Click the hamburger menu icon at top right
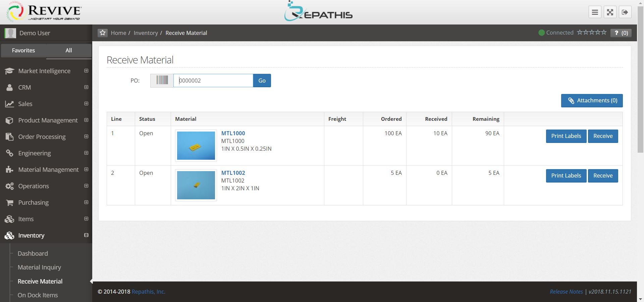 (x=595, y=12)
